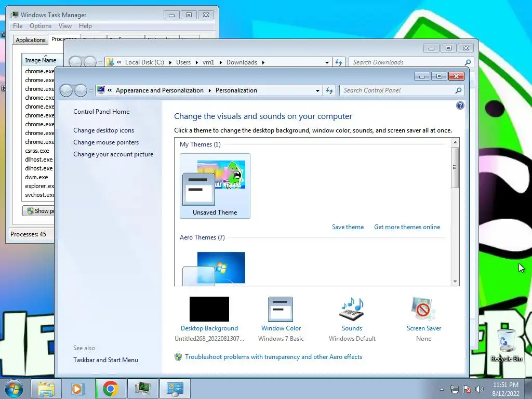Screen dimensions: 532x399
Task: Open the Screen Saver icon
Action: point(423,309)
